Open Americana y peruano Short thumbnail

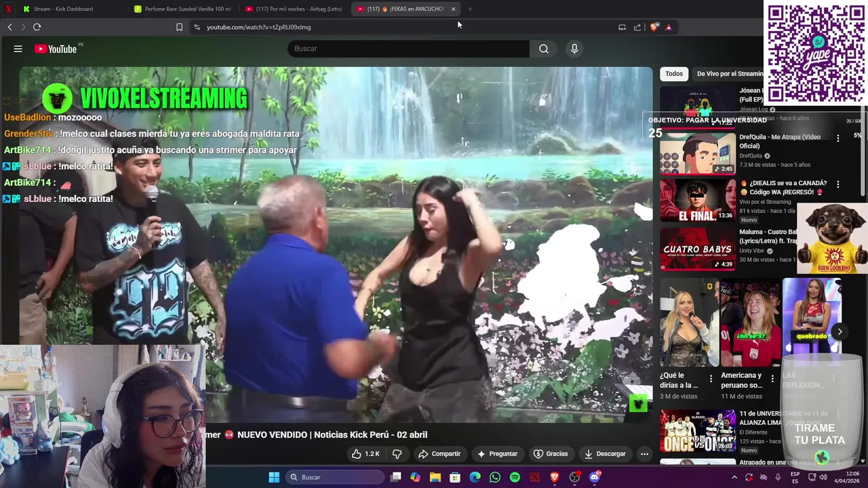point(750,322)
